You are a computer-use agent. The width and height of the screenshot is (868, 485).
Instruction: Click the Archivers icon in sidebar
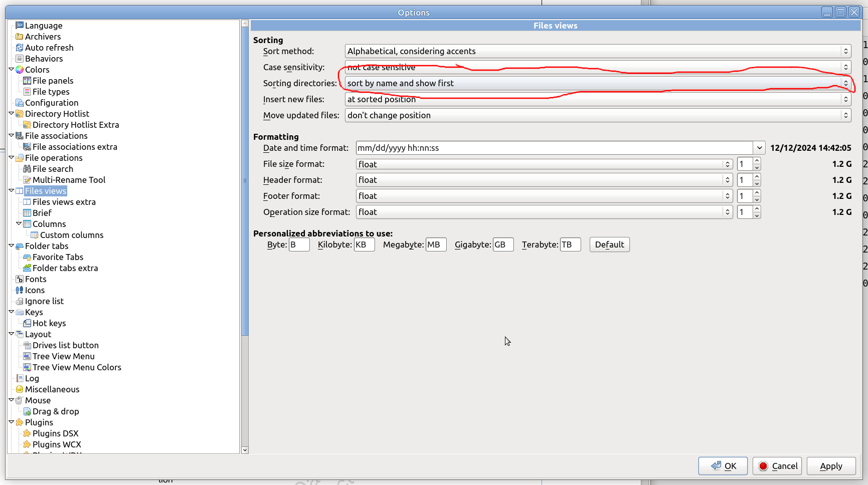(20, 37)
